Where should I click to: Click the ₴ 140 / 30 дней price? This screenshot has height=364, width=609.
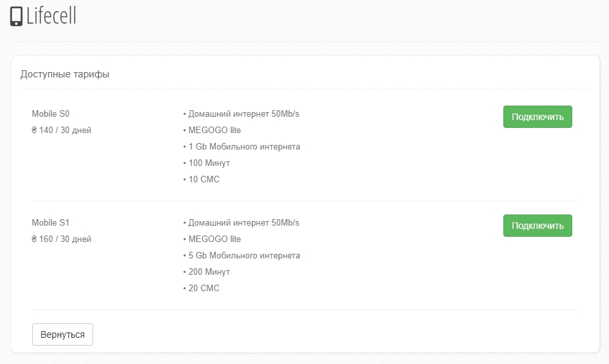pos(62,130)
